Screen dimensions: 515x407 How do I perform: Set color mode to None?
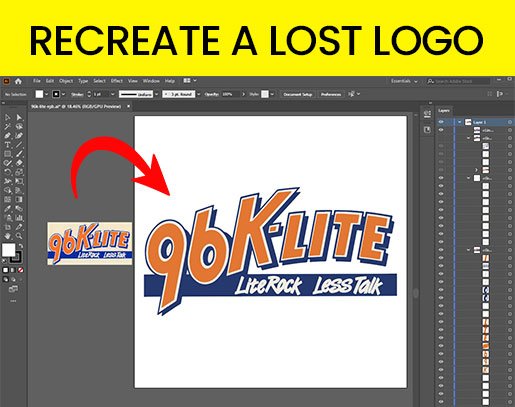[21, 270]
